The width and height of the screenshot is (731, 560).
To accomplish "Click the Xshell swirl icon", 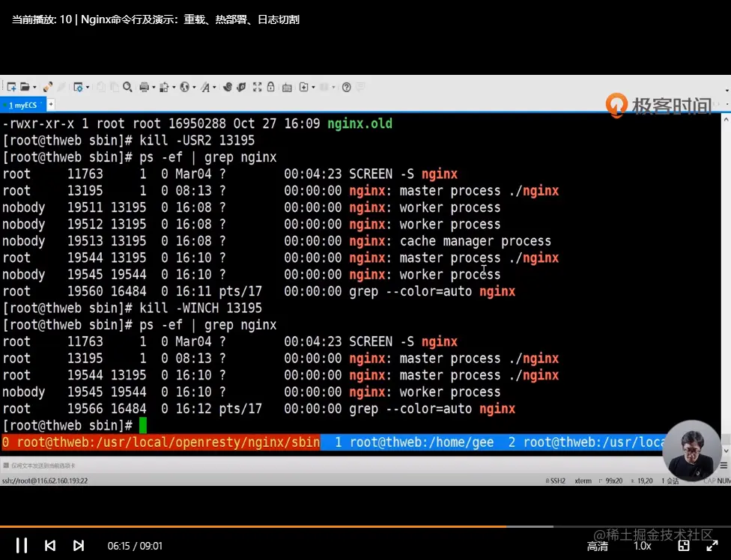I will [x=228, y=87].
